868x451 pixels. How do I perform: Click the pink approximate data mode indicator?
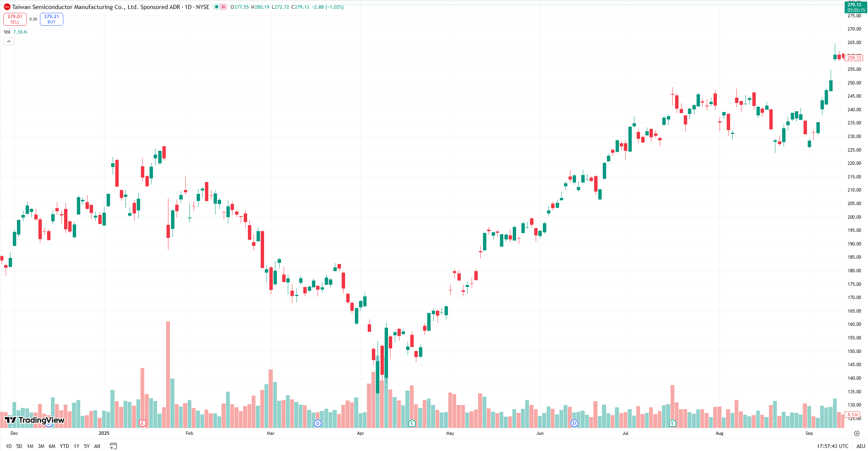coord(223,7)
